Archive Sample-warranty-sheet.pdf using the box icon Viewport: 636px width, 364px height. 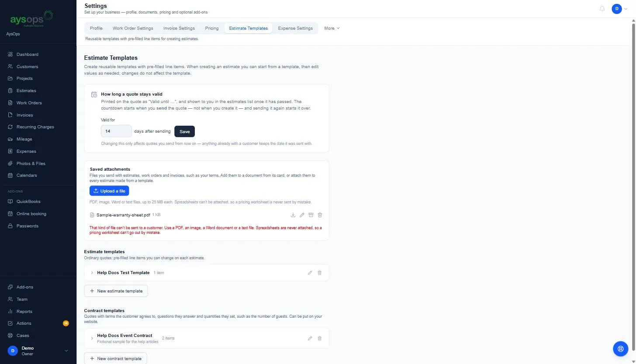click(x=311, y=215)
